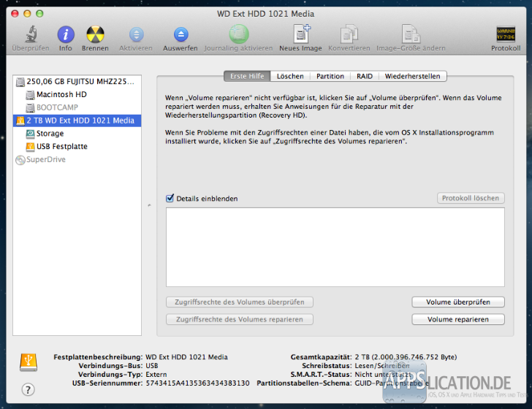Switch to the Löschen tab
The width and height of the screenshot is (532, 409).
tap(290, 76)
